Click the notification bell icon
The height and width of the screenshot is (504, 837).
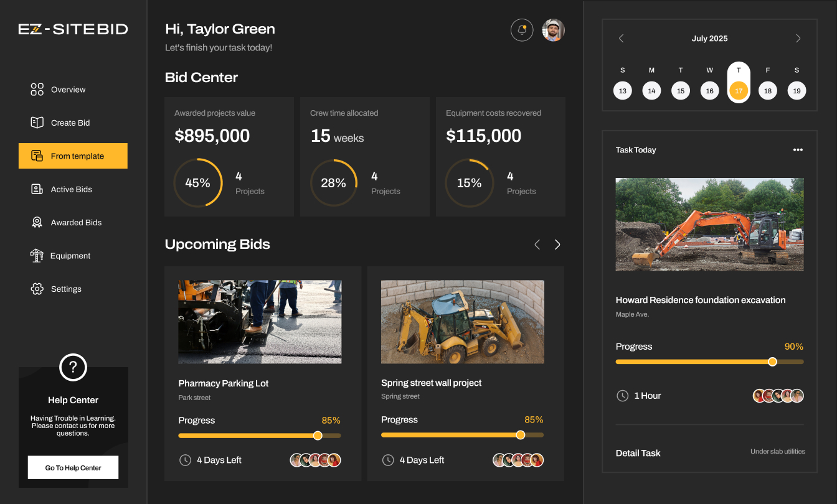pos(522,30)
